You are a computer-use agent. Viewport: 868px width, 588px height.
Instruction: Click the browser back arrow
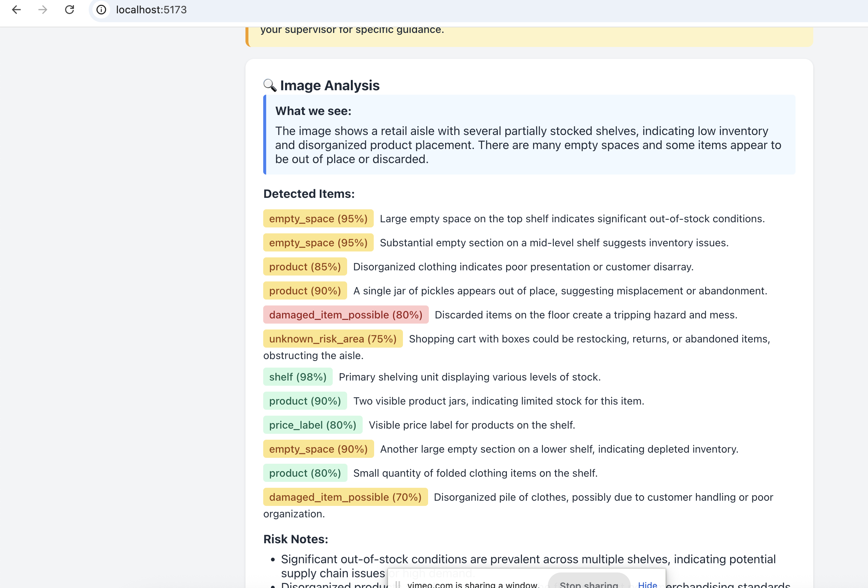16,10
